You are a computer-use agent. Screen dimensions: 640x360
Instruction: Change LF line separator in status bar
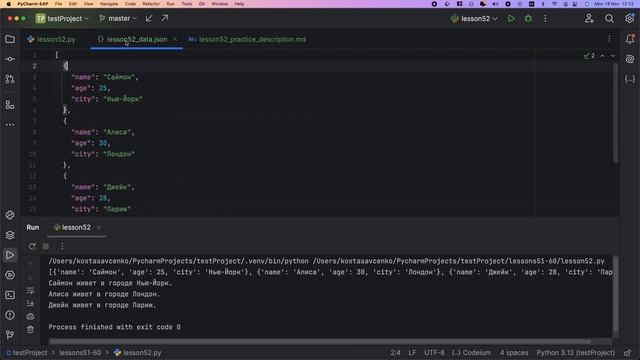412,353
